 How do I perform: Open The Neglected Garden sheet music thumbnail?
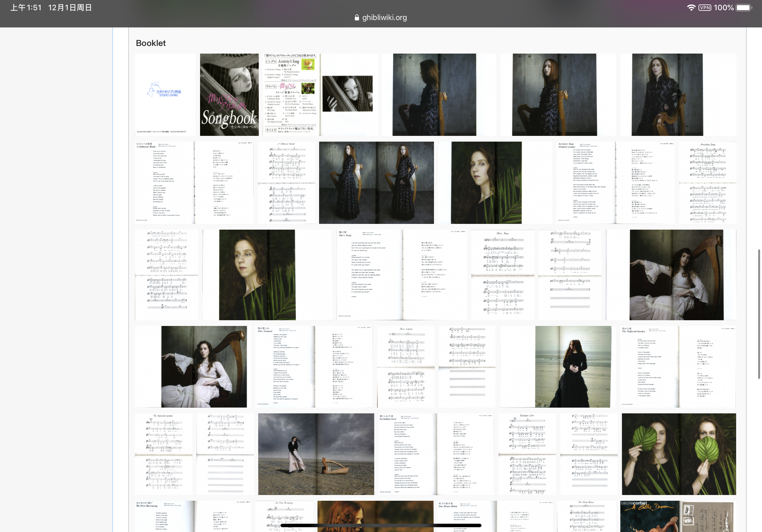tap(163, 454)
